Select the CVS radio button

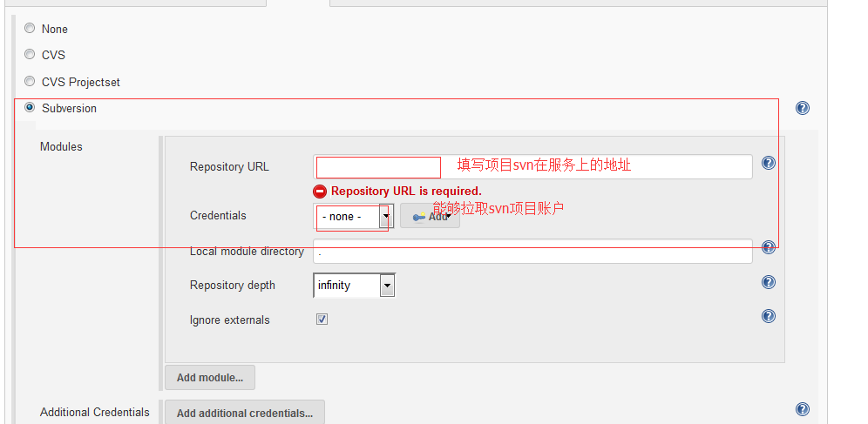point(30,54)
